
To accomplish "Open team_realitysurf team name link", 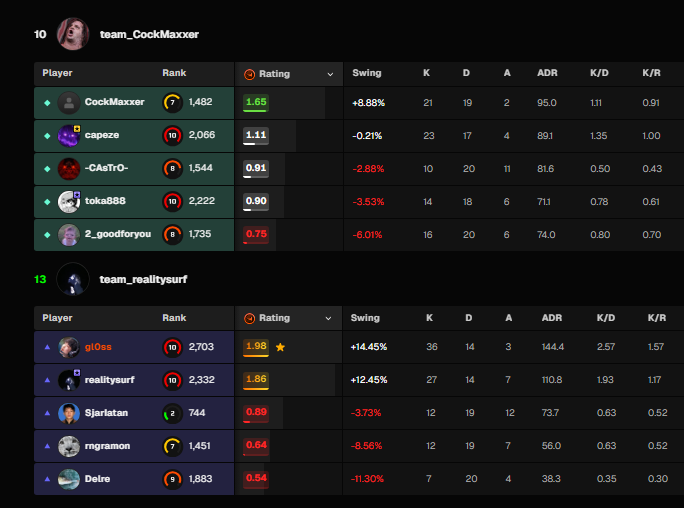I will coord(143,280).
